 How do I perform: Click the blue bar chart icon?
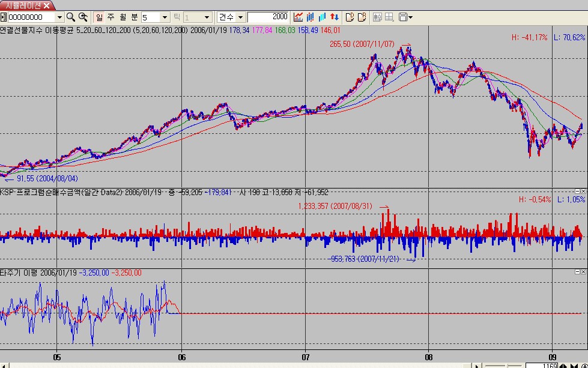[310, 17]
